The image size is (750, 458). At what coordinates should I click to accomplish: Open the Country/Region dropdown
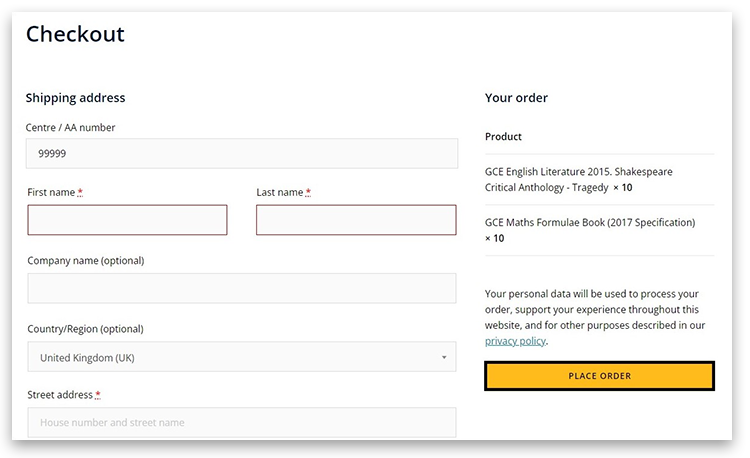pyautogui.click(x=241, y=357)
